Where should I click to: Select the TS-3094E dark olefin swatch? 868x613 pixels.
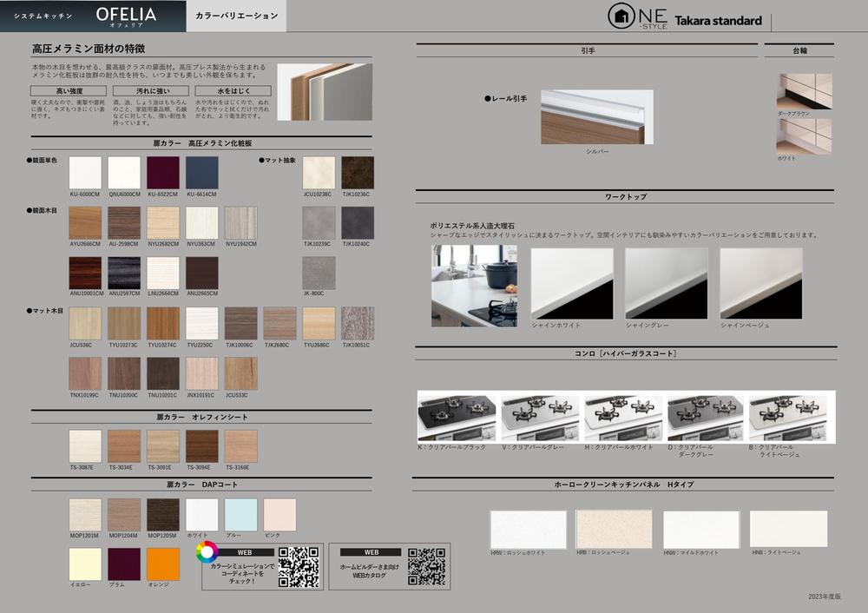click(202, 446)
